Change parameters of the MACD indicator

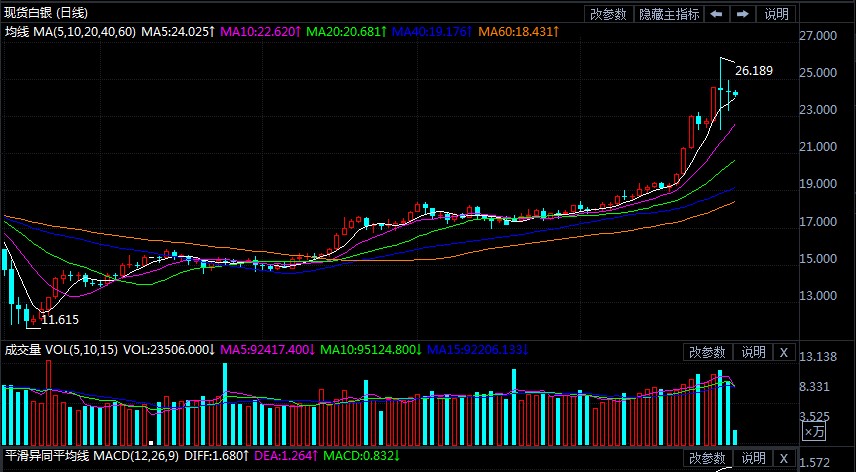(x=708, y=459)
